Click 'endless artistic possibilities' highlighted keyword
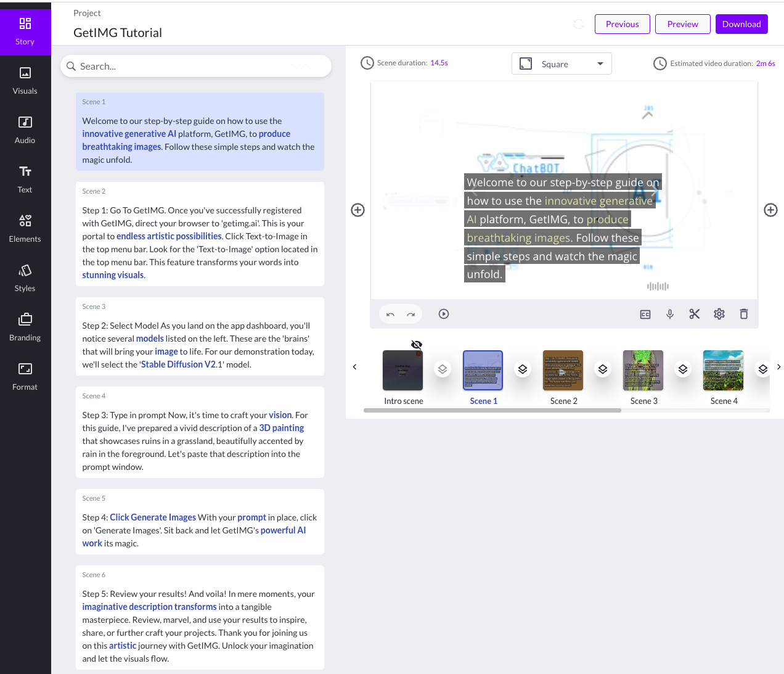Image resolution: width=784 pixels, height=674 pixels. click(169, 236)
